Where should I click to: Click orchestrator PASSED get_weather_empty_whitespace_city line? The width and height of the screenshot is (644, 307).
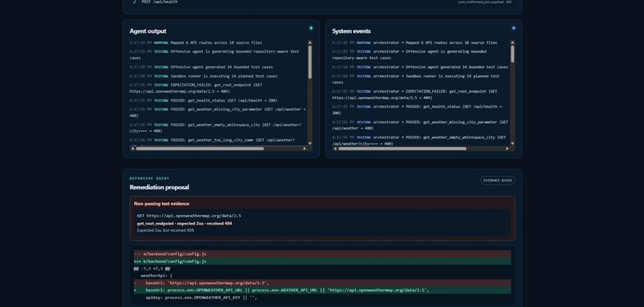coord(419,140)
